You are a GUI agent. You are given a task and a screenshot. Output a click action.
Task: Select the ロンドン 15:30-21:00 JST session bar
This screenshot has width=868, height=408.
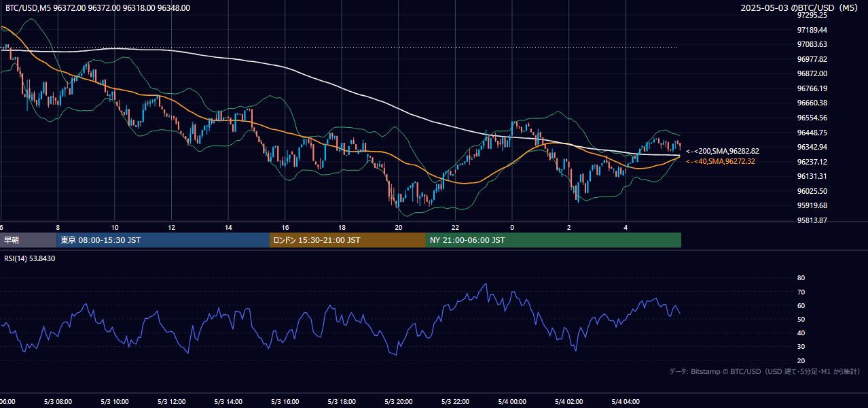click(348, 240)
